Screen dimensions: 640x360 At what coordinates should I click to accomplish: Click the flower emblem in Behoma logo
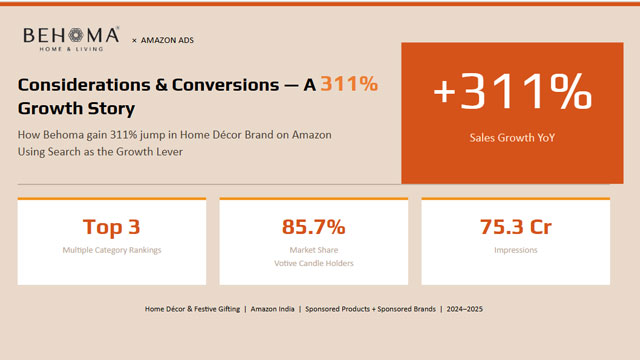76,36
